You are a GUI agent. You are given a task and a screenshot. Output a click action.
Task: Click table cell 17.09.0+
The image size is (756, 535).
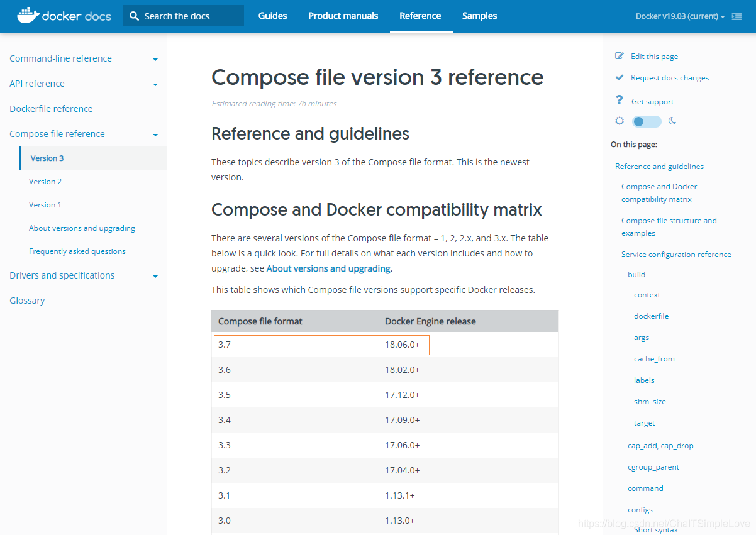pyautogui.click(x=403, y=420)
